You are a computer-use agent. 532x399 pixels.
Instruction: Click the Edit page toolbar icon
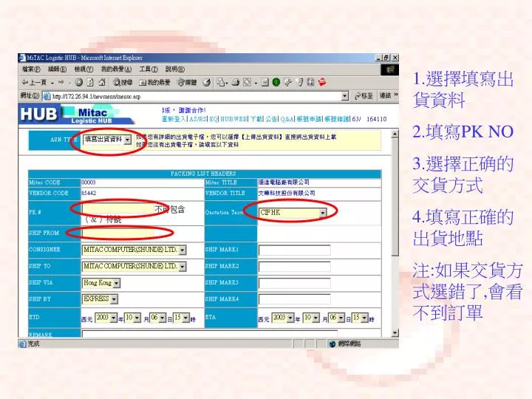pyautogui.click(x=248, y=83)
